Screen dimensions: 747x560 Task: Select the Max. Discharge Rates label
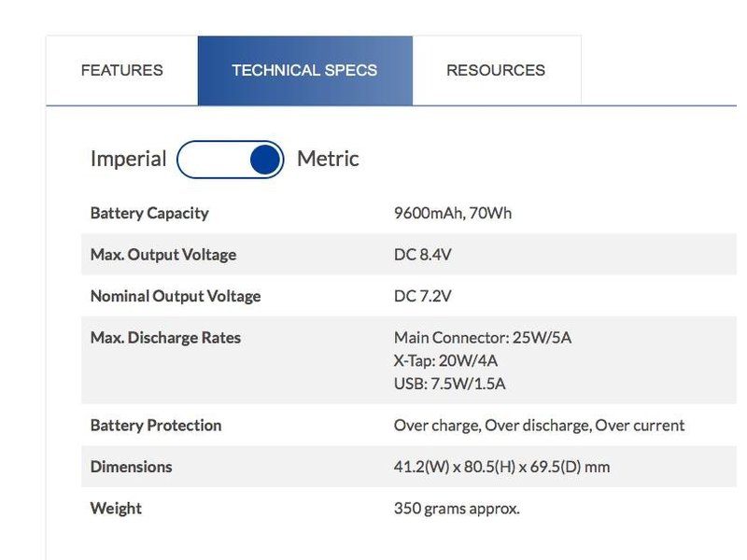coord(165,337)
